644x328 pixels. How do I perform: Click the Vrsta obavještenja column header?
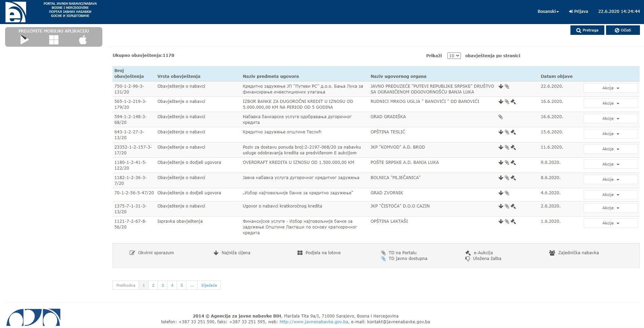[x=179, y=76]
